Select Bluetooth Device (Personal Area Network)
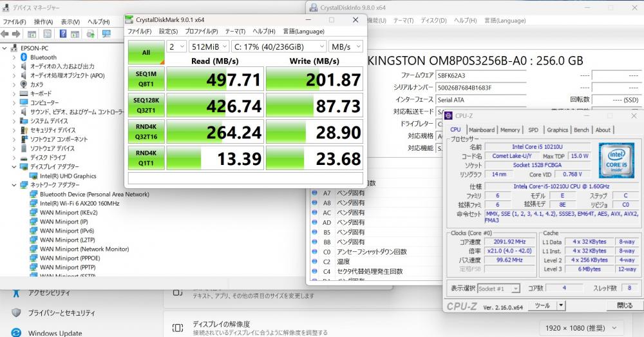 pos(95,194)
